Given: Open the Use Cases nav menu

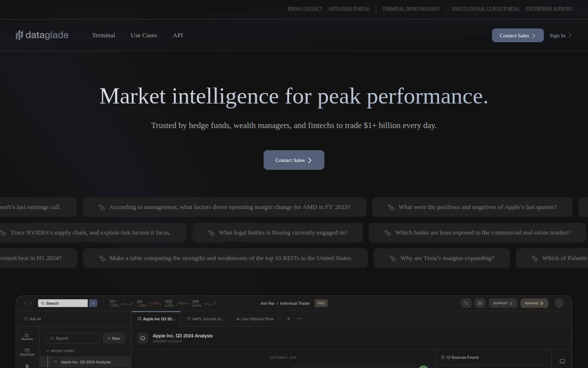Looking at the screenshot, I should pos(144,35).
